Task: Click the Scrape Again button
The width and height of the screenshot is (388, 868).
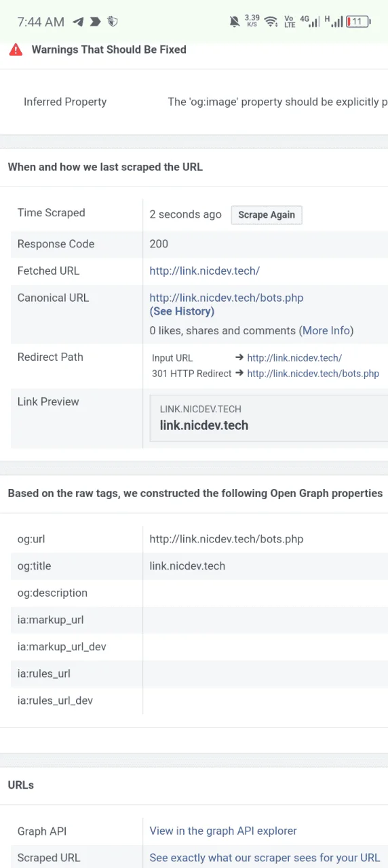Action: pos(267,214)
